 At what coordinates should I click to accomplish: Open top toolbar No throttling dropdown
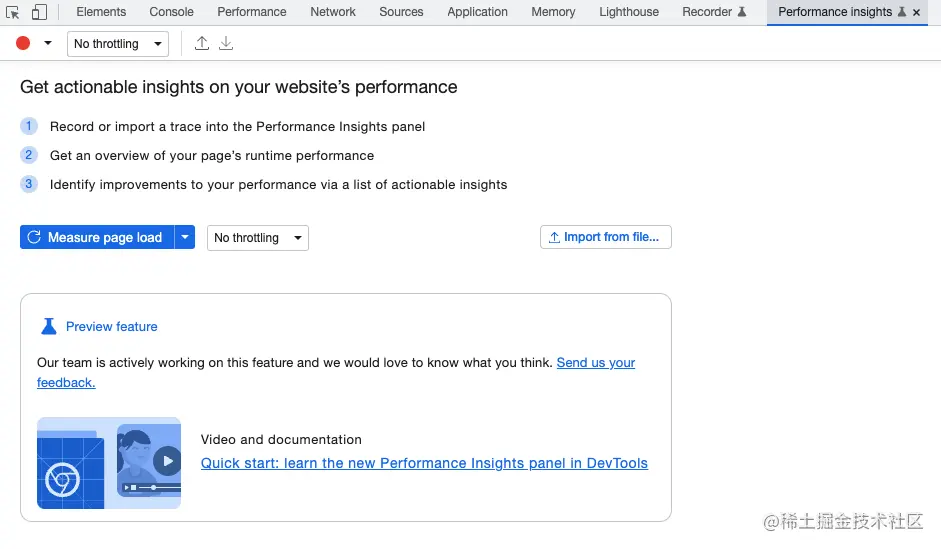click(x=118, y=44)
